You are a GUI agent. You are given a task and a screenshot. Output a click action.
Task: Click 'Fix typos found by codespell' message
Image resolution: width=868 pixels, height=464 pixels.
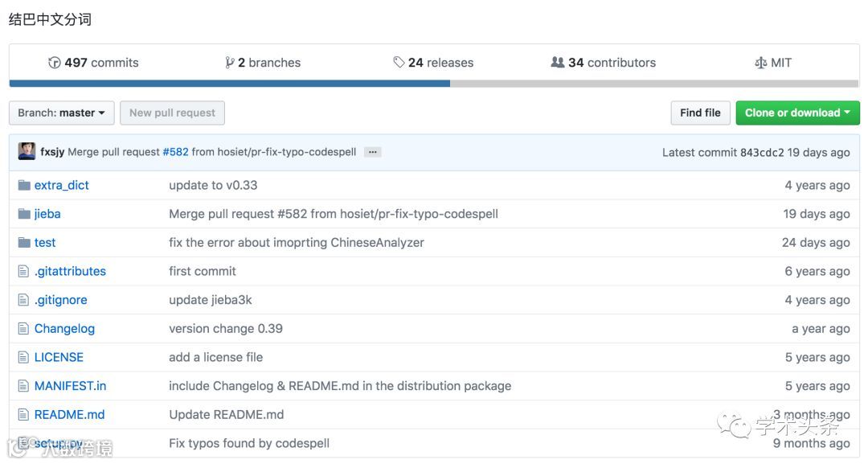click(249, 444)
